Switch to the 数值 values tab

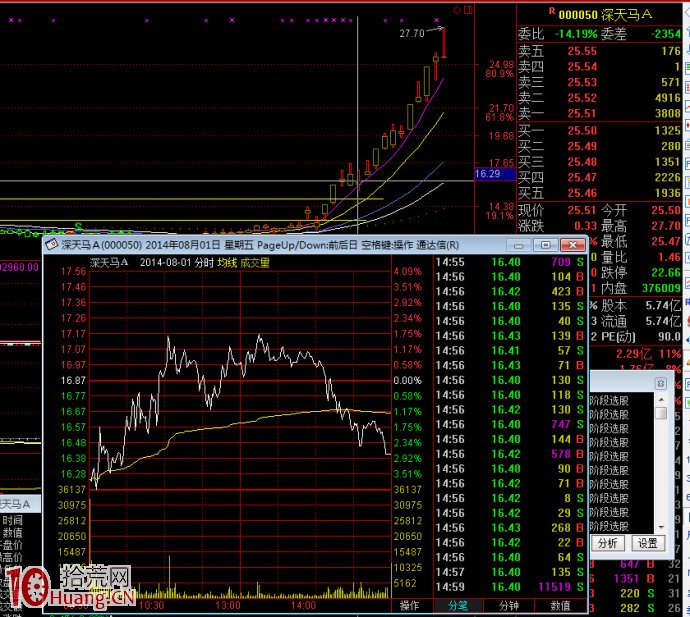tap(560, 606)
